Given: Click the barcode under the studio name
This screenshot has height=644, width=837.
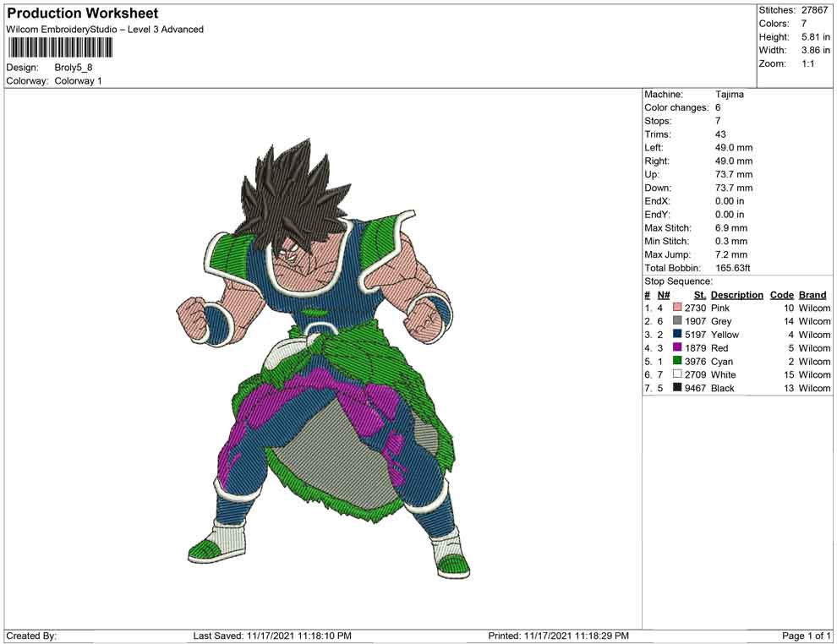Looking at the screenshot, I should pyautogui.click(x=60, y=47).
